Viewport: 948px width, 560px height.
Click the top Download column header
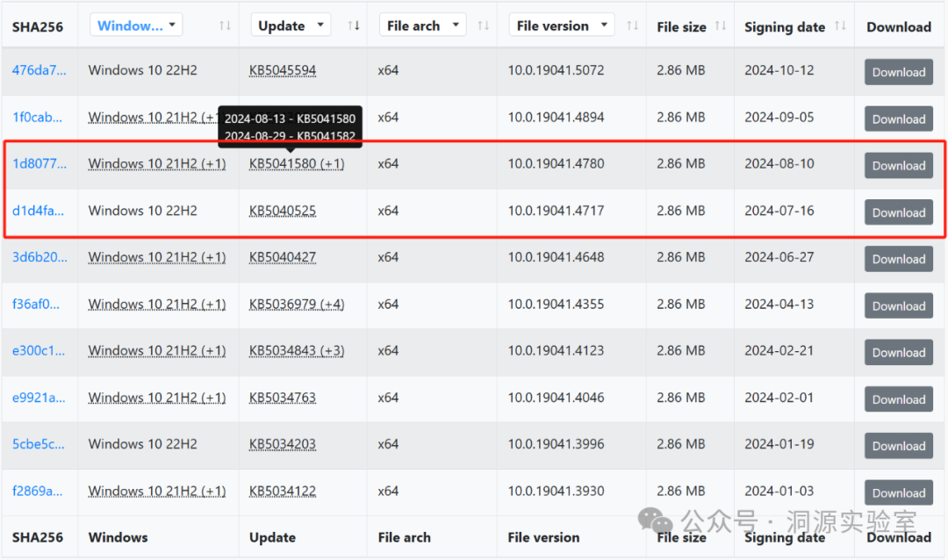[x=899, y=27]
